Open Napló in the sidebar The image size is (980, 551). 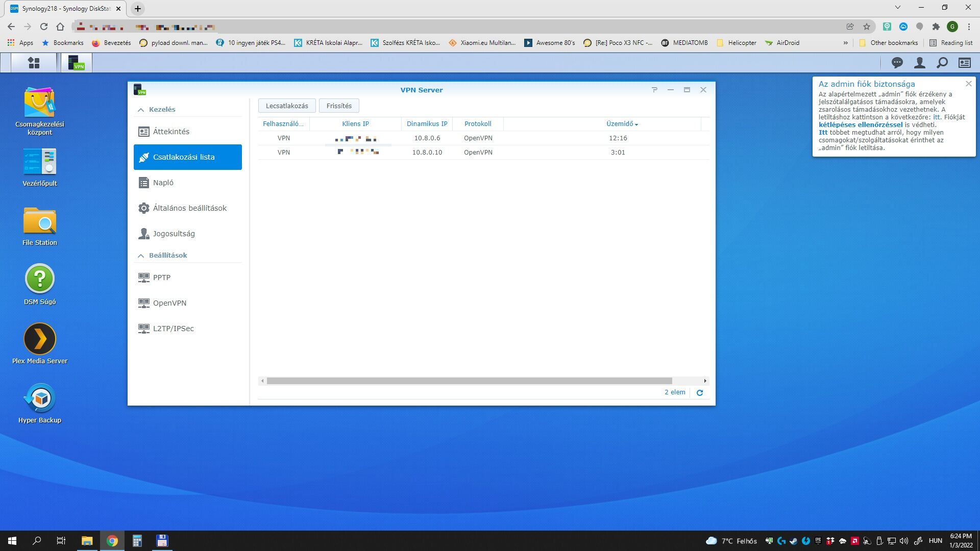(x=188, y=183)
